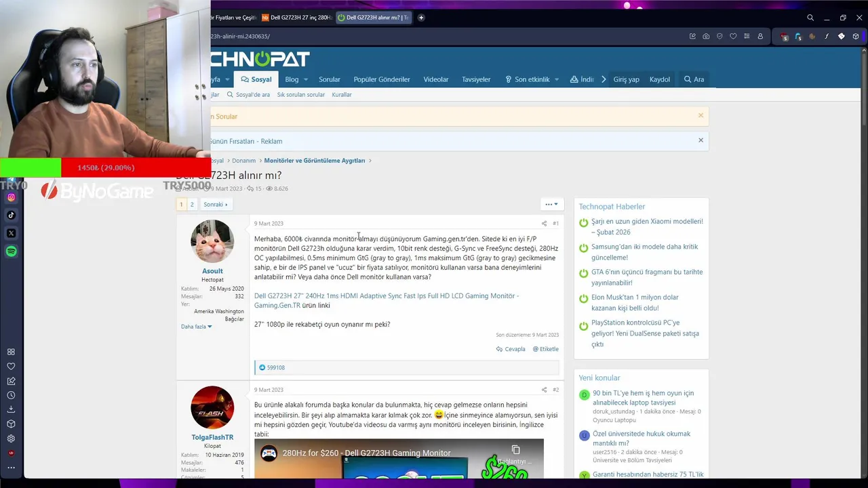Open the Speed Dial grid sidebar icon
868x488 pixels.
click(11, 352)
